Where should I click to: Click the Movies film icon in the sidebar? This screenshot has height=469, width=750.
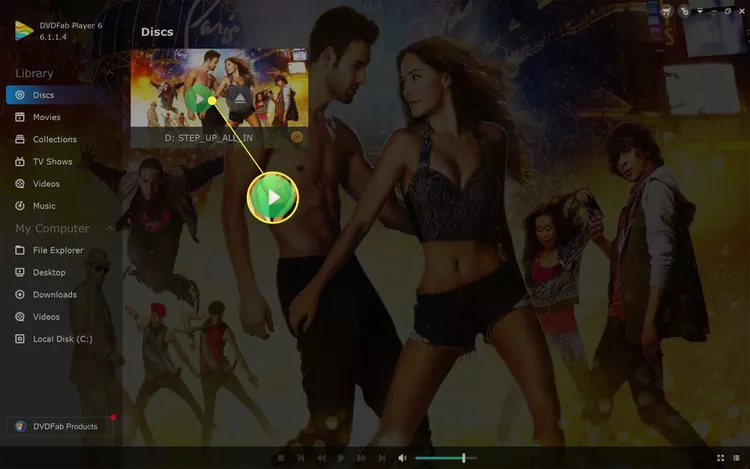tap(20, 117)
